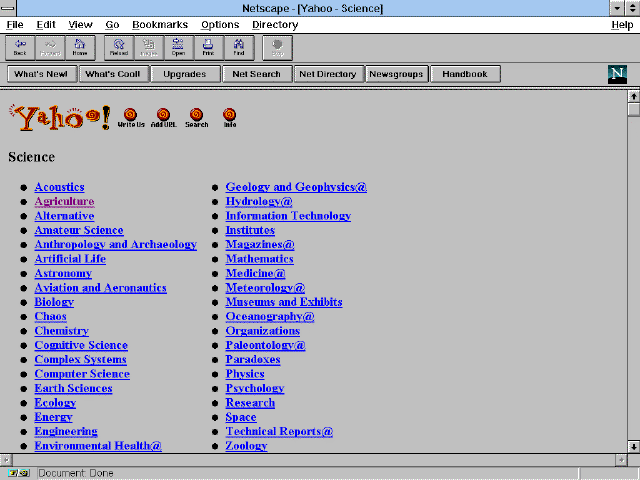Image resolution: width=640 pixels, height=480 pixels.
Task: Open the Chaos link
Action: coord(51,317)
